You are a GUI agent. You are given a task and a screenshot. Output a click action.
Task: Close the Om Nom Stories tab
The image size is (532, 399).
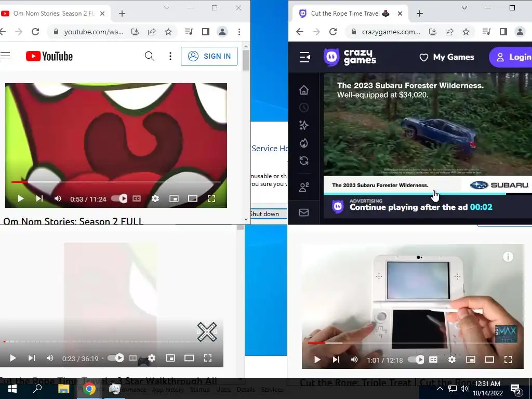tap(102, 14)
